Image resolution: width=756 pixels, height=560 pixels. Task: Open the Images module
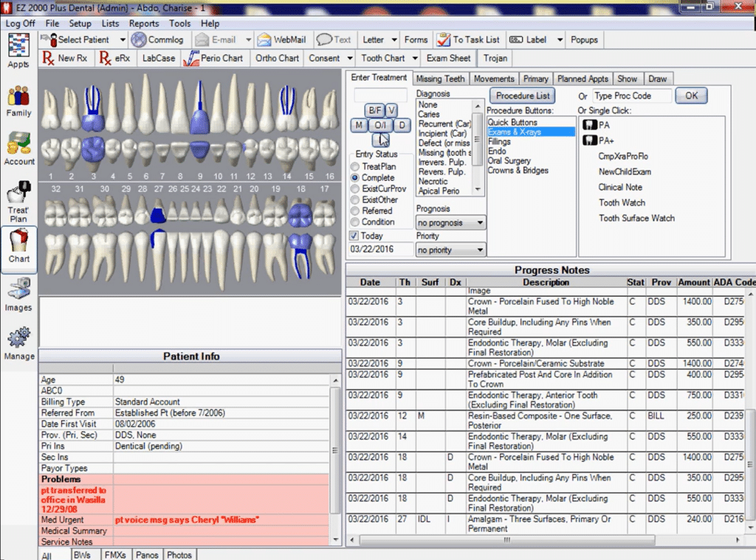pos(18,294)
